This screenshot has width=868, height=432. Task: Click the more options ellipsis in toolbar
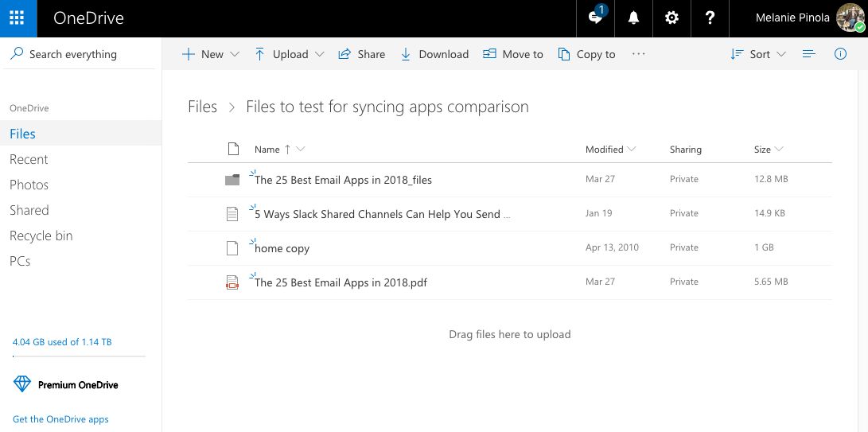pyautogui.click(x=638, y=54)
